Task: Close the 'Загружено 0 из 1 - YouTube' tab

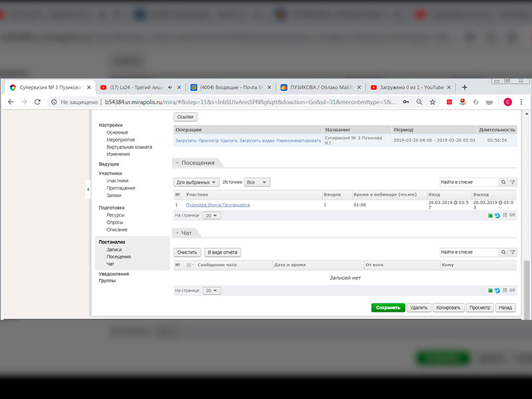Action: 448,87
